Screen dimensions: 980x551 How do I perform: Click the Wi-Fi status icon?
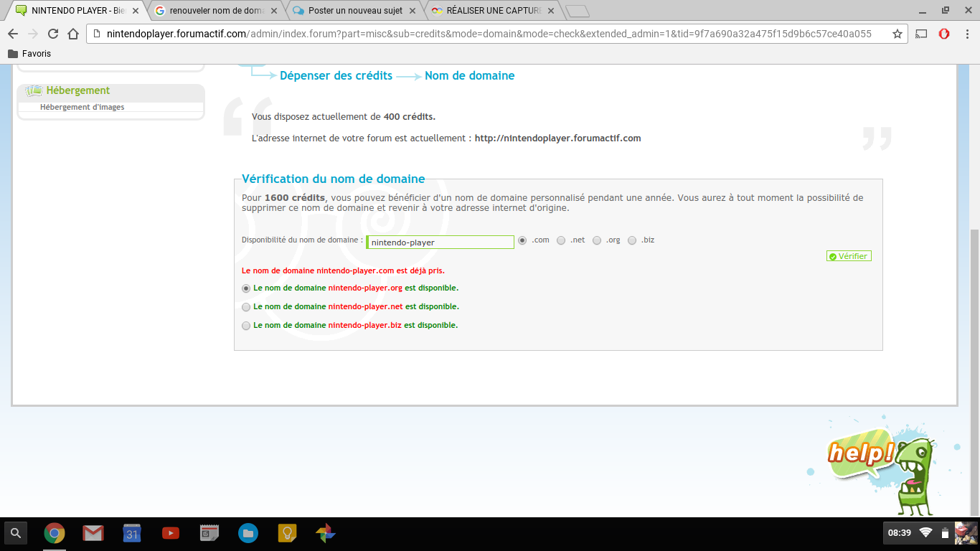point(925,532)
